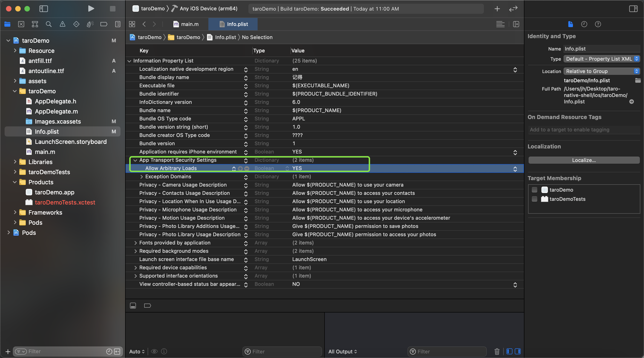Open the Find navigator magnifier icon
Screen dimensions: 644x358
49,24
